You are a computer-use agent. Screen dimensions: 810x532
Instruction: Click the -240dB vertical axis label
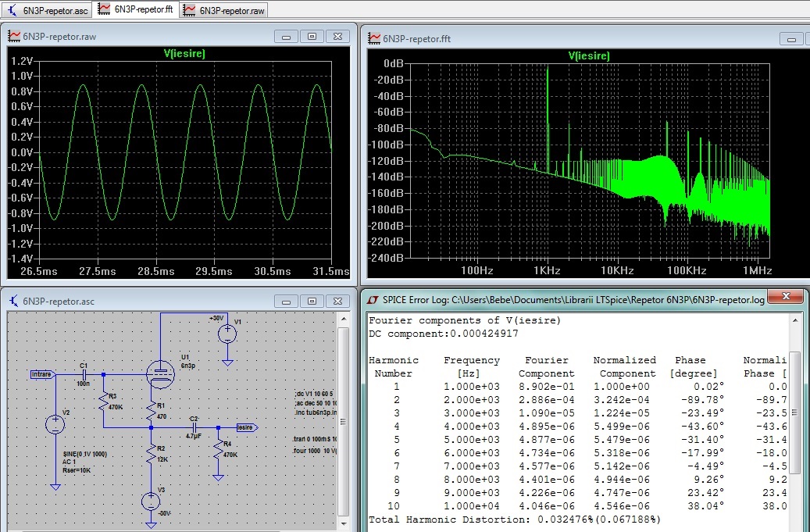point(385,258)
